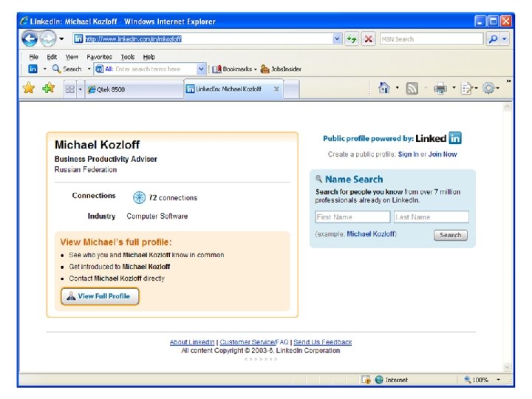Image resolution: width=532 pixels, height=399 pixels.
Task: Expand the LinkedIn toolbar search field dropdown
Action: pos(201,69)
